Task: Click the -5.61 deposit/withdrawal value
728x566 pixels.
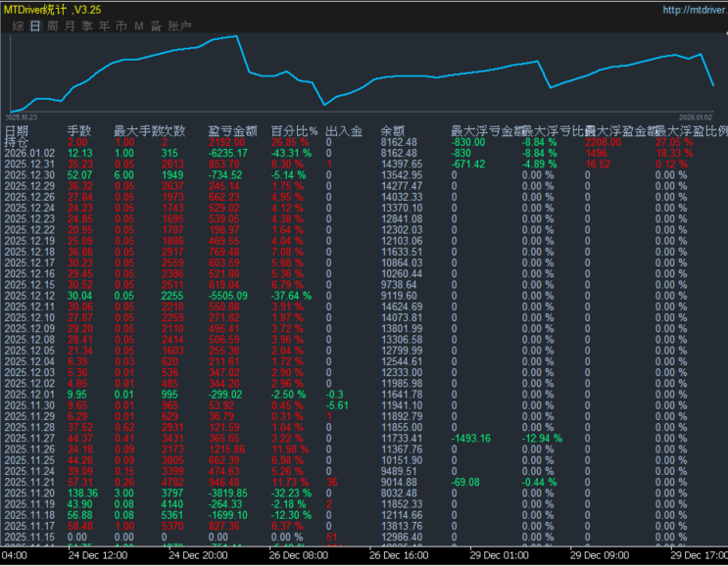Action: click(337, 406)
